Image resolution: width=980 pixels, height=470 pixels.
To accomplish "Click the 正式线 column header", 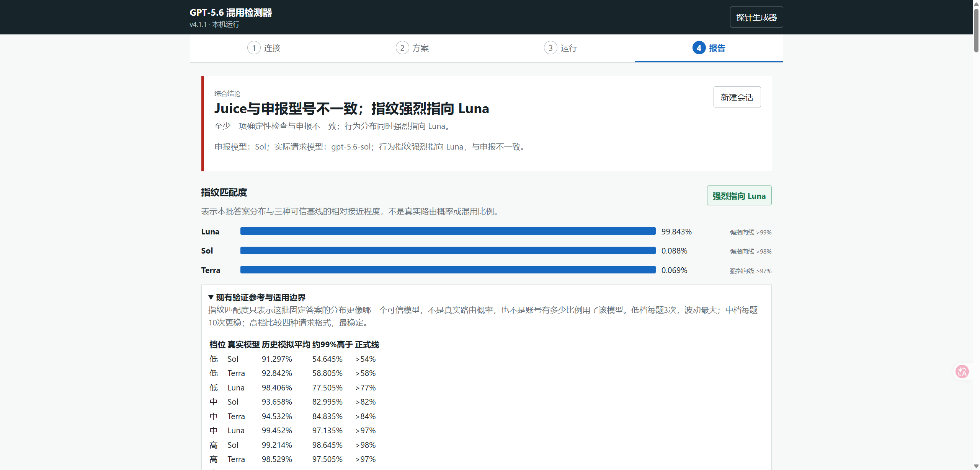I will [367, 345].
